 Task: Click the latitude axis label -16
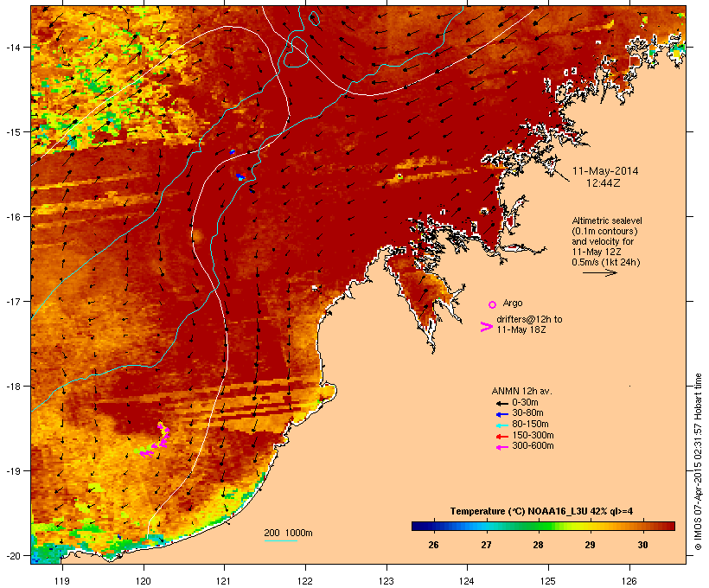[x=12, y=217]
